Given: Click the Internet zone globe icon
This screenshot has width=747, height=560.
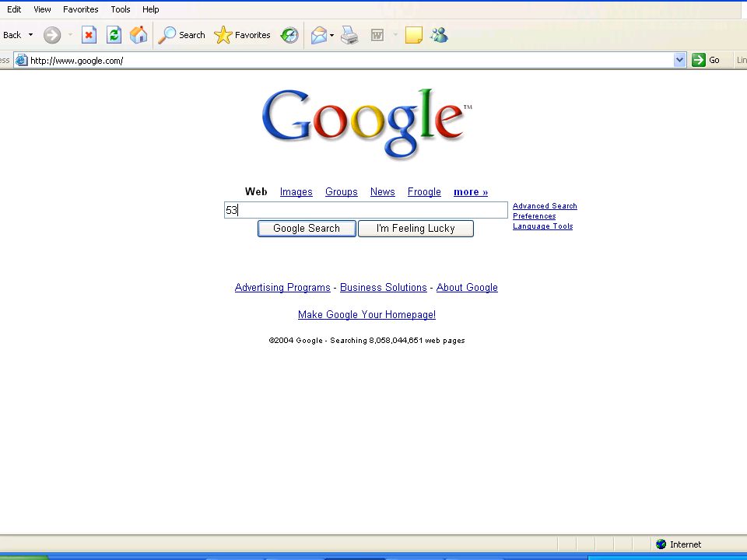Looking at the screenshot, I should tap(661, 544).
